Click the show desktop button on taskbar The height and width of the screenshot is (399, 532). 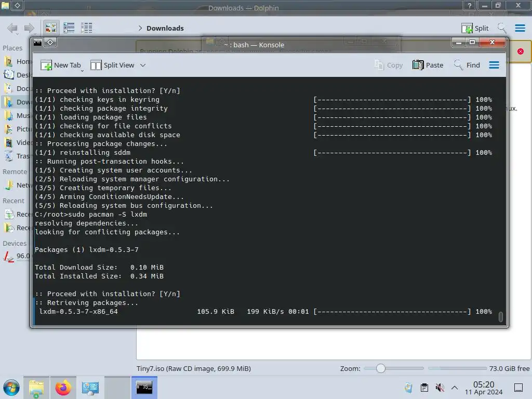coord(518,388)
